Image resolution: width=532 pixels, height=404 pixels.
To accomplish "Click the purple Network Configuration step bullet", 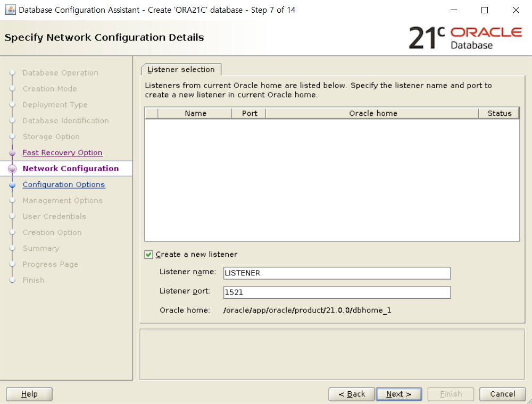I will [x=12, y=169].
